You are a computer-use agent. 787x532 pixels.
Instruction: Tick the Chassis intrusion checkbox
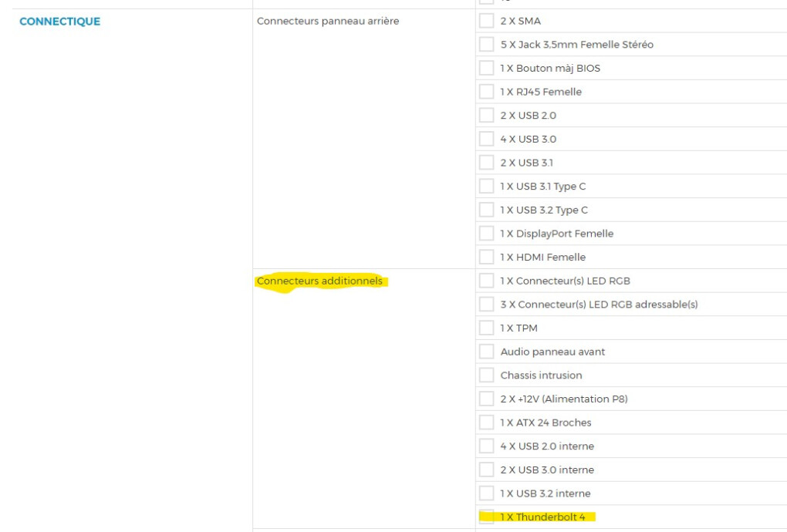[486, 375]
